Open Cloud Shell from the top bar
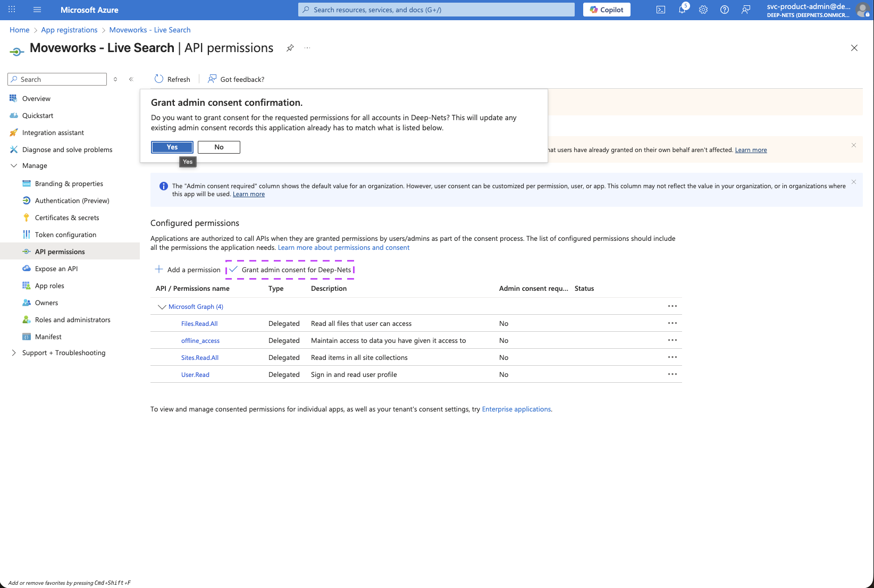Screen dimensions: 874x588 (661, 10)
